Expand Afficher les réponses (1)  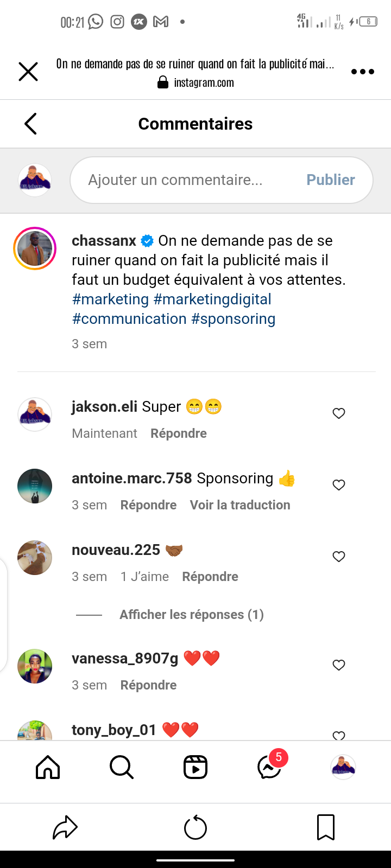191,615
